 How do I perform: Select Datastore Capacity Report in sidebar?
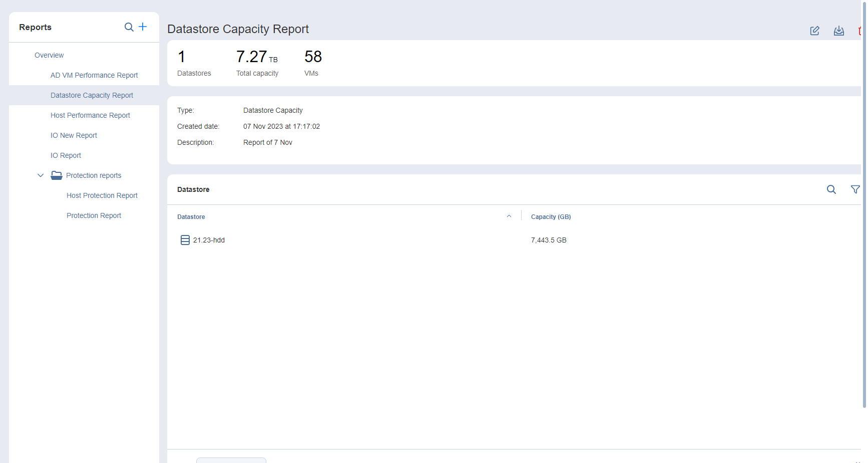pos(92,95)
